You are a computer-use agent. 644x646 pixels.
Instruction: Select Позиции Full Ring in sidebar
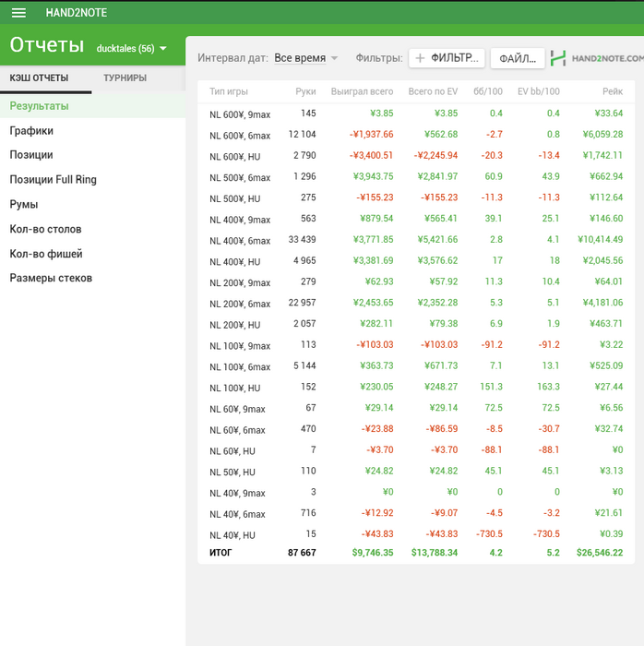point(53,180)
